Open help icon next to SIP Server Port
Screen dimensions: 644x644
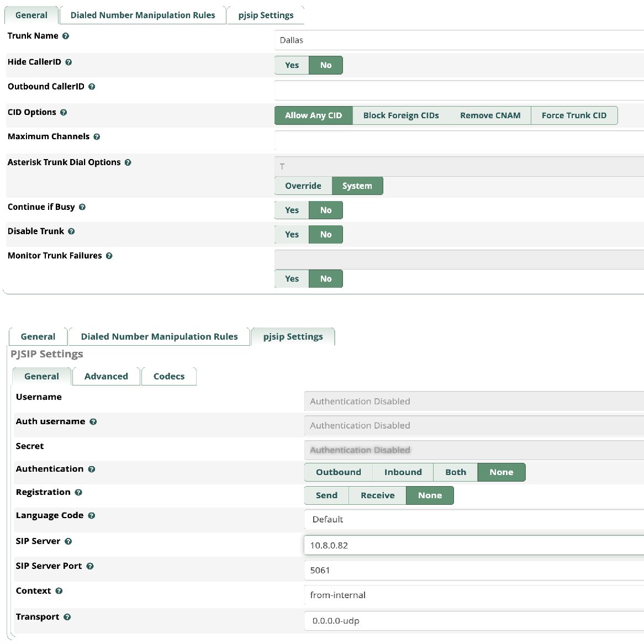click(90, 567)
